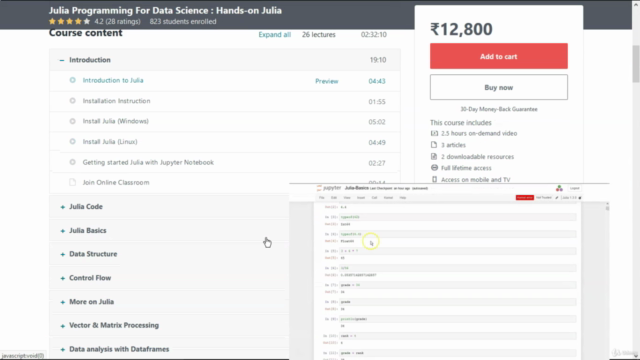Click the Installation Instruction lecture title

coord(116,101)
